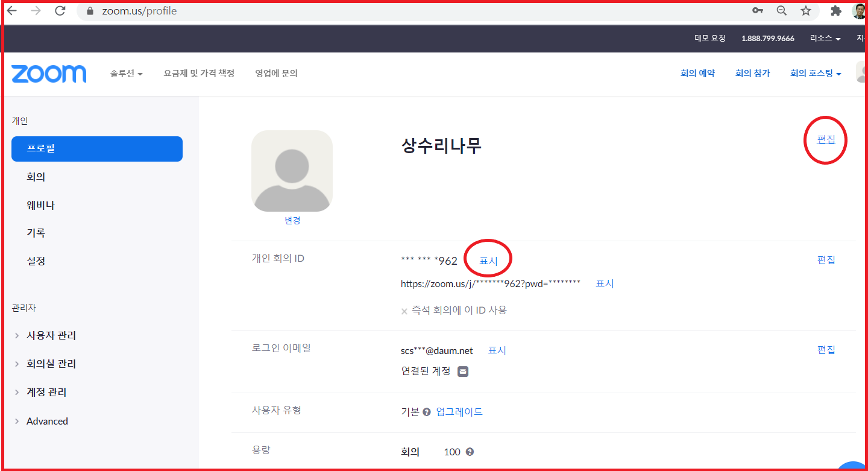The height and width of the screenshot is (471, 868).
Task: Show the login email with 표시
Action: coord(497,350)
